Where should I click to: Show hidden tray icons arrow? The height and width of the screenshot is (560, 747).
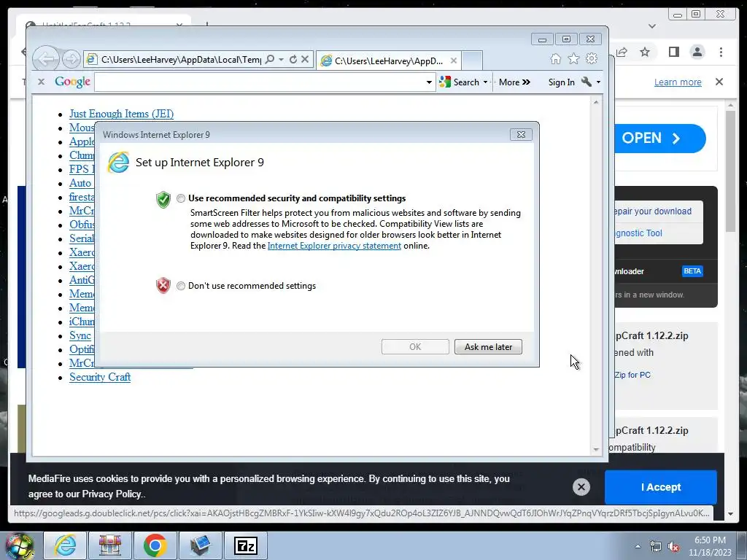click(x=638, y=546)
